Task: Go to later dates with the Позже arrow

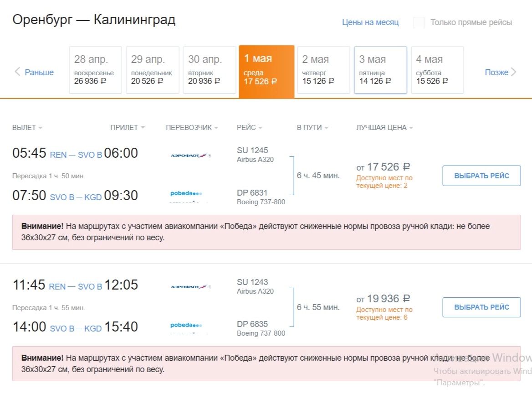Action: tap(500, 72)
